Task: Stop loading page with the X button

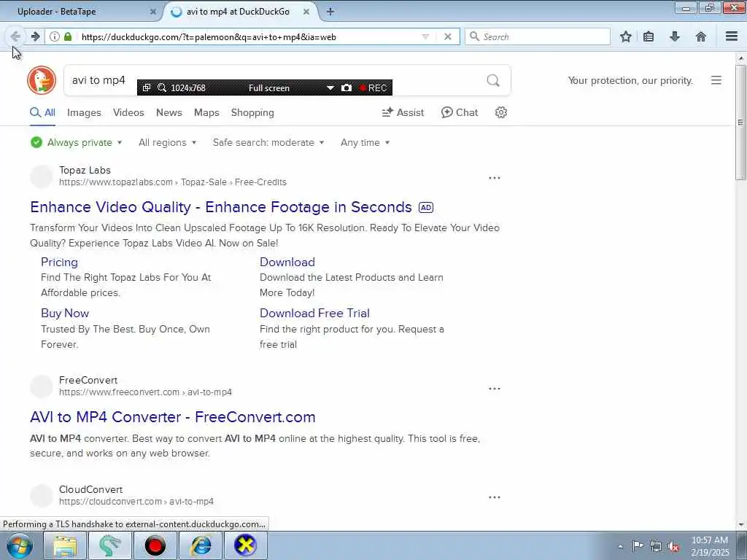Action: 448,36
